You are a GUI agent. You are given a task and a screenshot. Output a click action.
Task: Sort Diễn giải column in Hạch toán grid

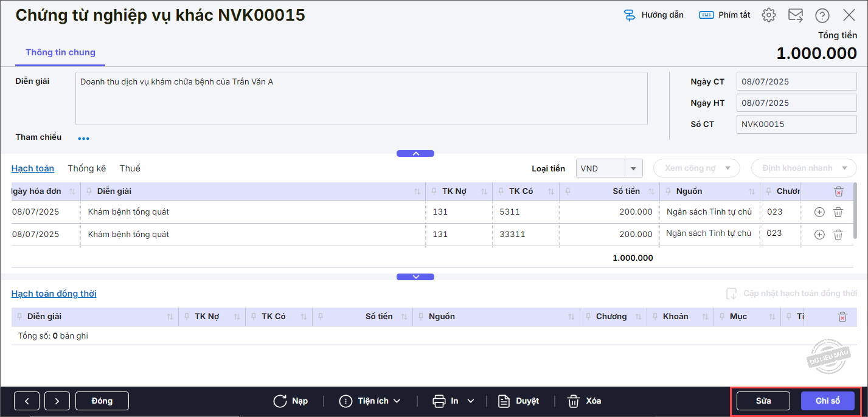417,191
